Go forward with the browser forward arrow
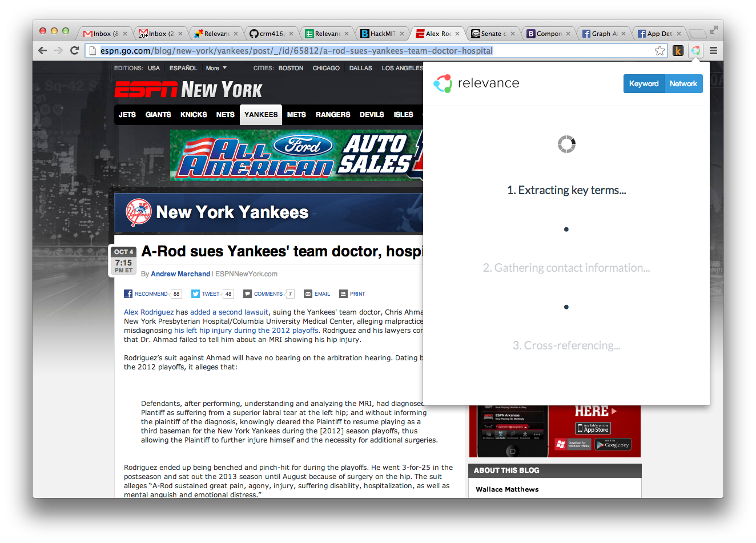 tap(58, 51)
